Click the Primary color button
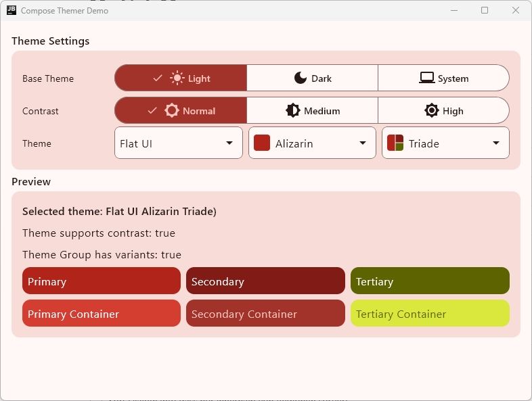The width and height of the screenshot is (532, 401). (x=102, y=281)
